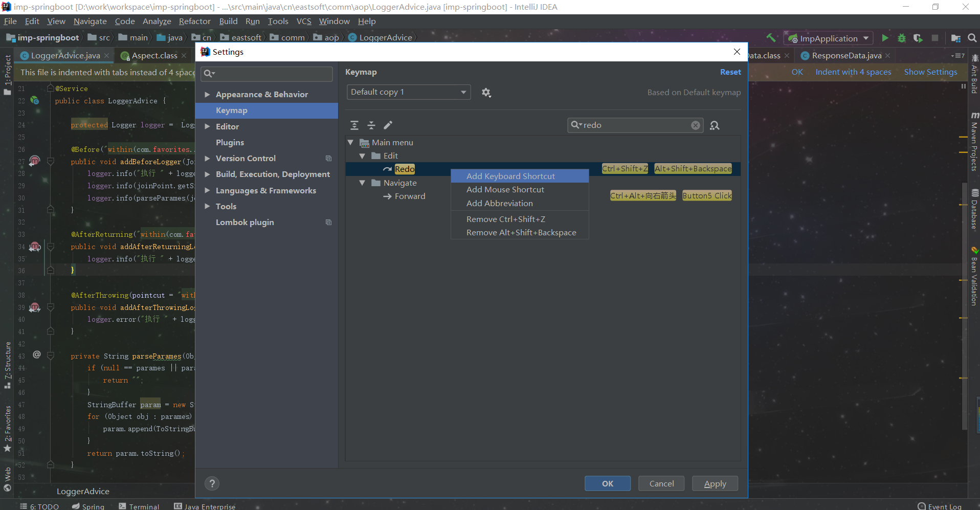This screenshot has height=510, width=980.
Task: Open the Event Log
Action: (x=940, y=506)
